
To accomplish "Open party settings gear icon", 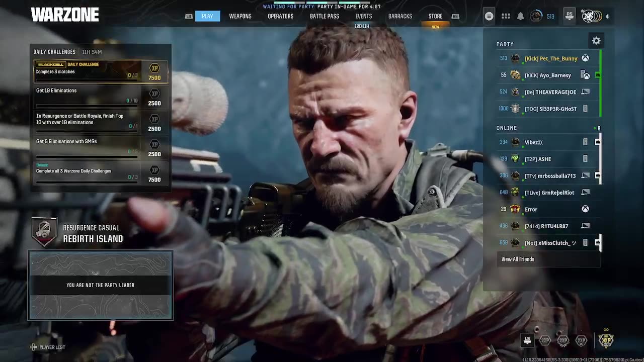I will click(x=596, y=41).
